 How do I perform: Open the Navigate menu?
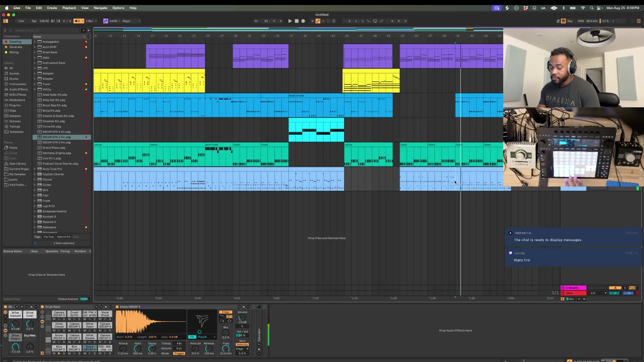[x=100, y=8]
